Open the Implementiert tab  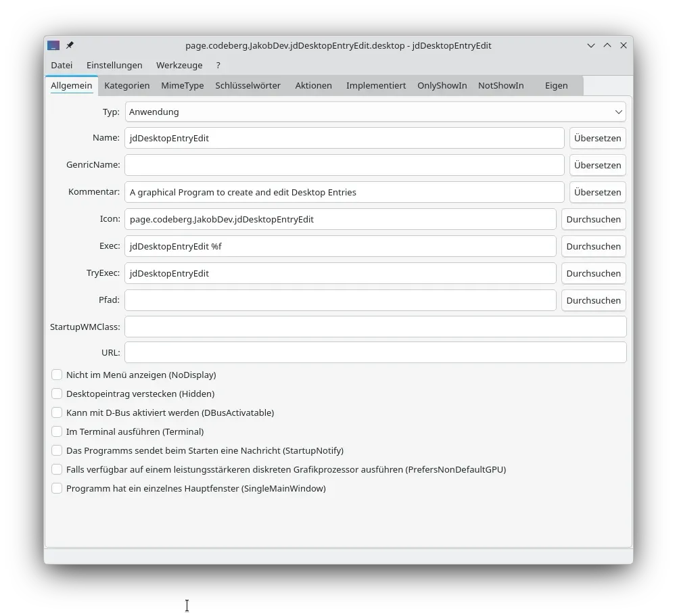pos(376,85)
